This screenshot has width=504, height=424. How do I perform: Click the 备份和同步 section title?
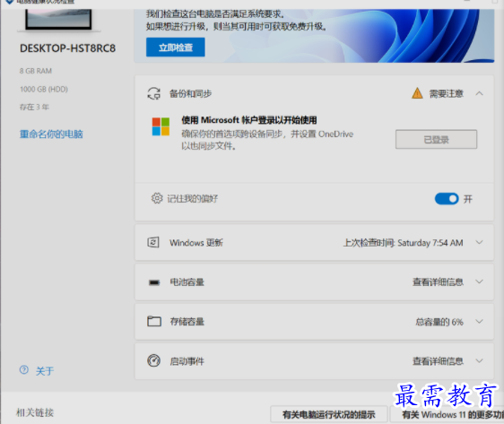point(190,93)
